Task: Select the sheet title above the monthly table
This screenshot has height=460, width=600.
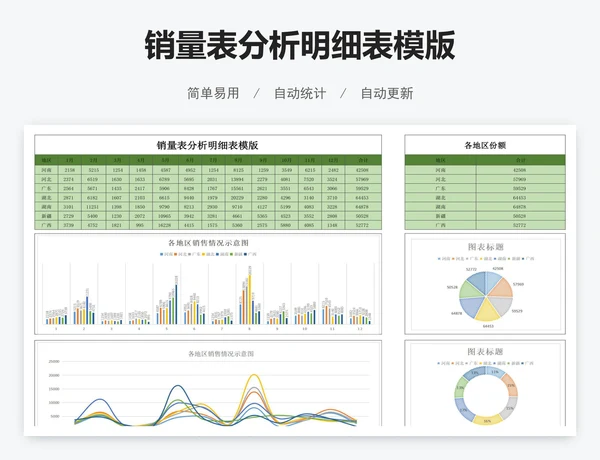Action: tap(208, 145)
